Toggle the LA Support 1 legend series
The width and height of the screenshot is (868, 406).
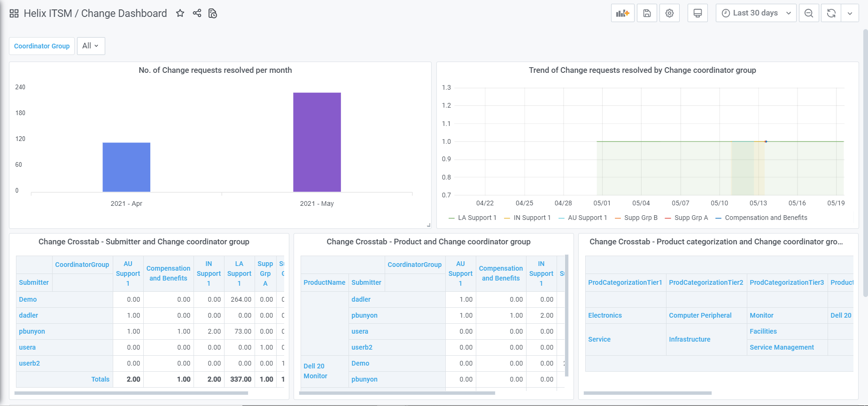click(x=477, y=218)
